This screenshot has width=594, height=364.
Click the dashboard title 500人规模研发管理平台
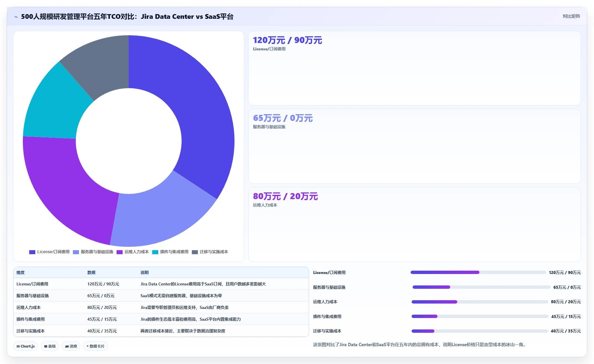click(x=127, y=16)
